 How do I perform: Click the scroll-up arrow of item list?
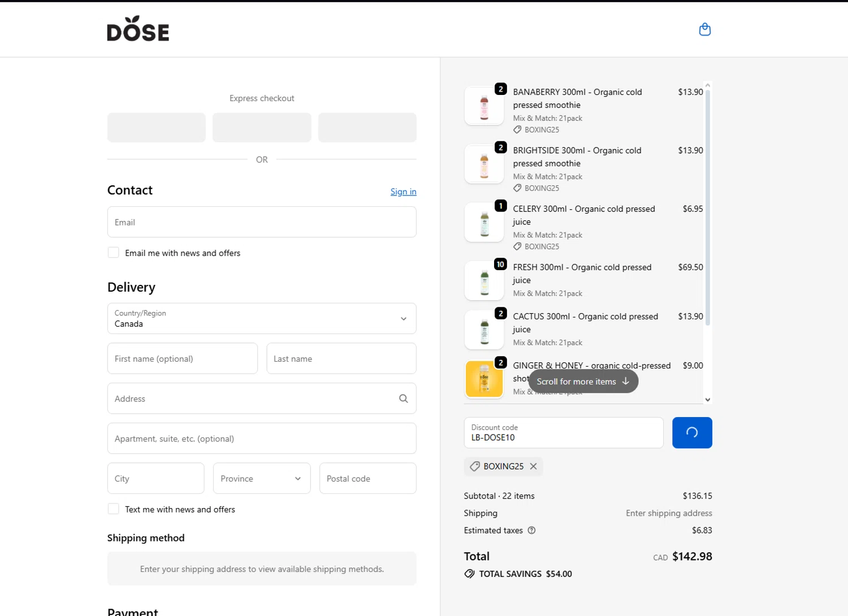(707, 85)
